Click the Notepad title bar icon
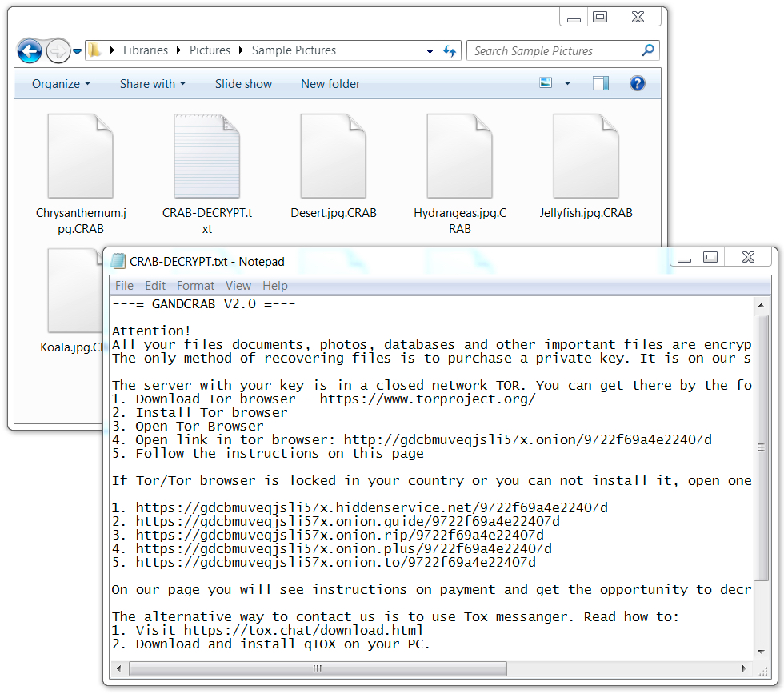Screen dimensions: 784x694 click(118, 261)
